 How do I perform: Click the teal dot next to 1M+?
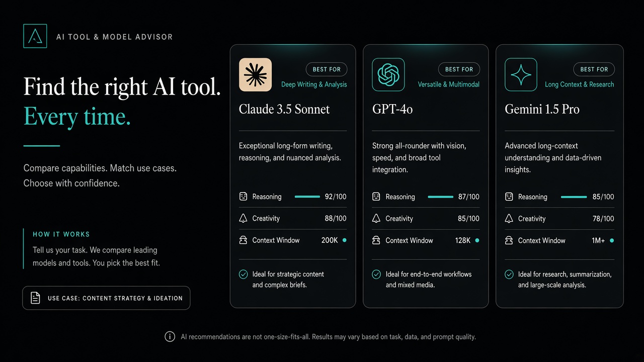[x=612, y=240]
